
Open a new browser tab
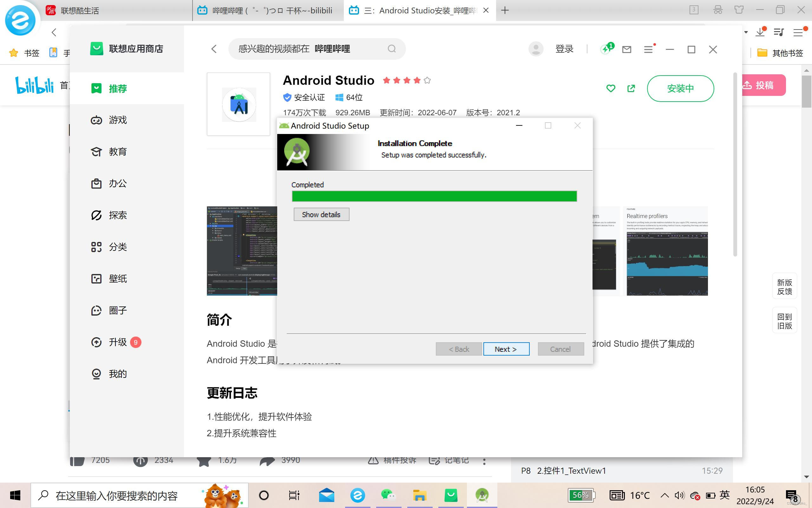[x=505, y=10]
